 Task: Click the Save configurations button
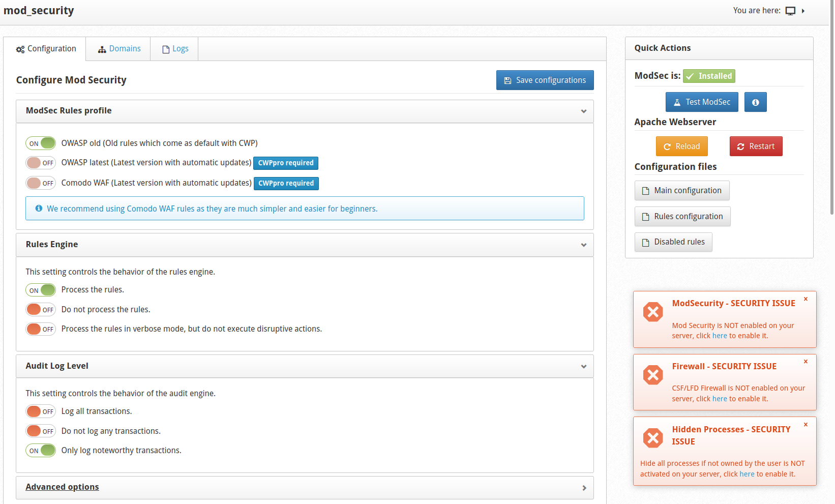tap(545, 80)
